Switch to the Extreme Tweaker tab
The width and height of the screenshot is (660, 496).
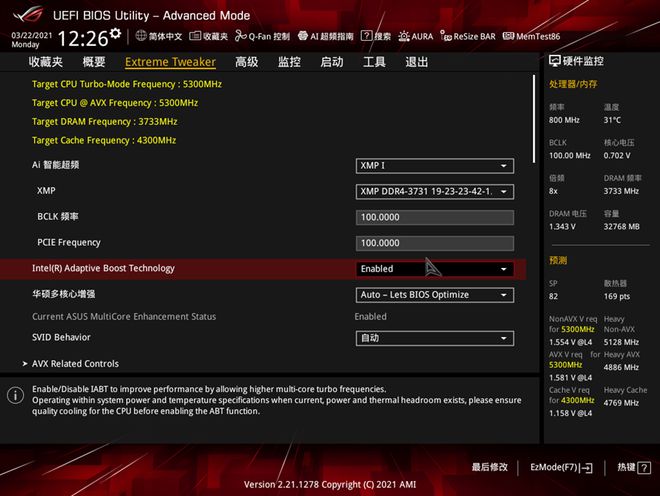click(170, 62)
